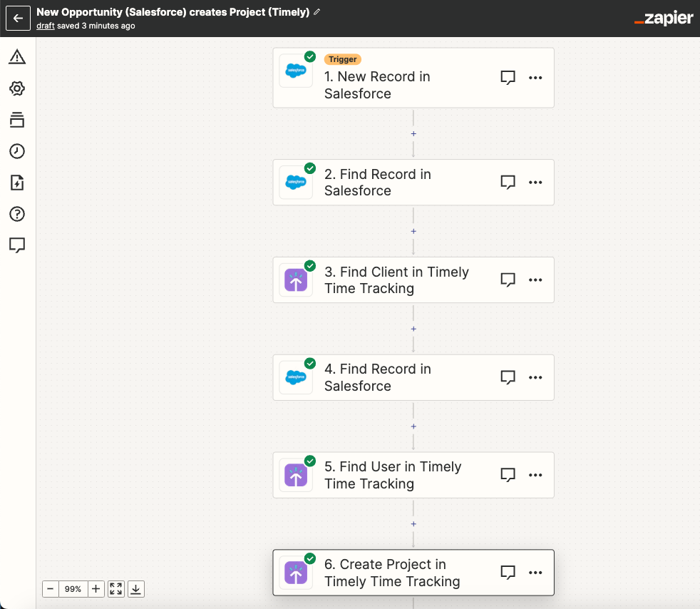Open Zap settings gear icon
Viewport: 700px width, 609px height.
pyautogui.click(x=17, y=88)
